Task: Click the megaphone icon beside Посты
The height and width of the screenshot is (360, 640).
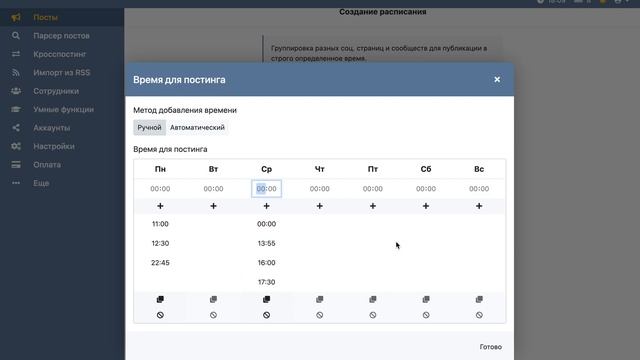Action: (16, 18)
